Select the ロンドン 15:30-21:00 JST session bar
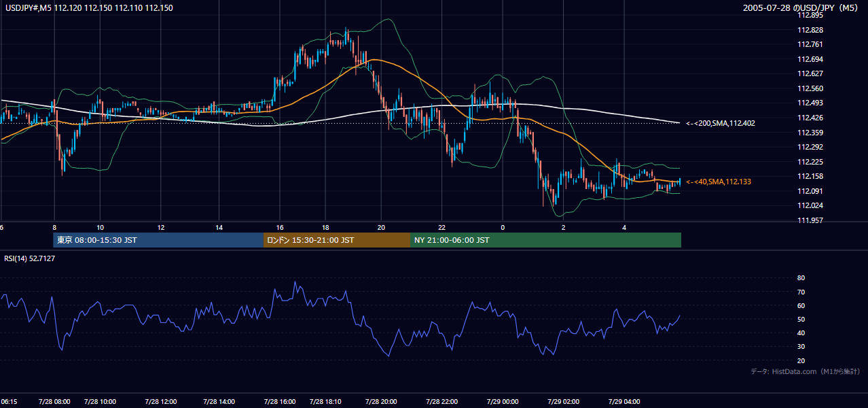This screenshot has height=408, width=868. (x=337, y=240)
